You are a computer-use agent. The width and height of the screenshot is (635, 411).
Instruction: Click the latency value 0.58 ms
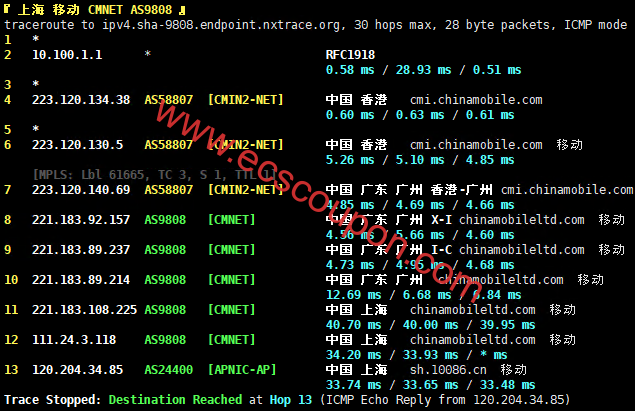350,70
